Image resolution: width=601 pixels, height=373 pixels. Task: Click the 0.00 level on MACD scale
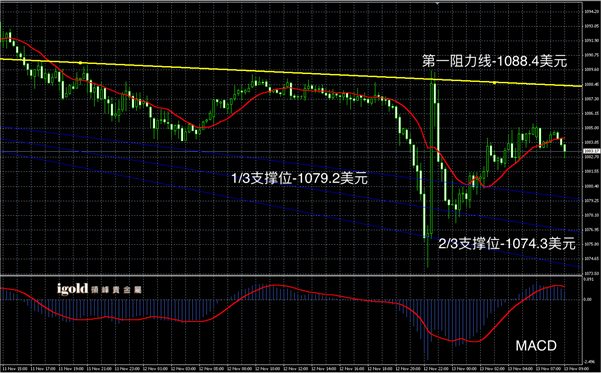tap(588, 299)
